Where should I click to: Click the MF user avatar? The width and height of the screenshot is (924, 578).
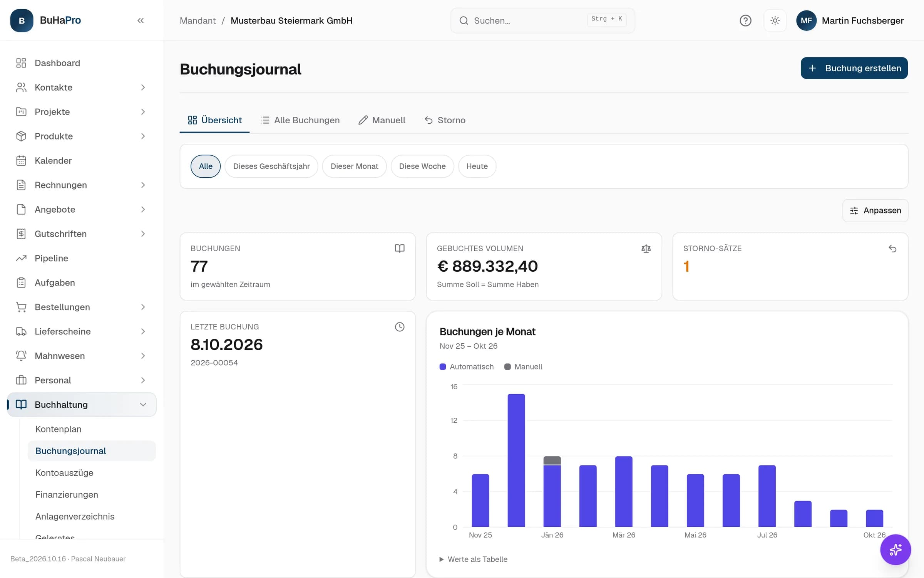coord(806,20)
